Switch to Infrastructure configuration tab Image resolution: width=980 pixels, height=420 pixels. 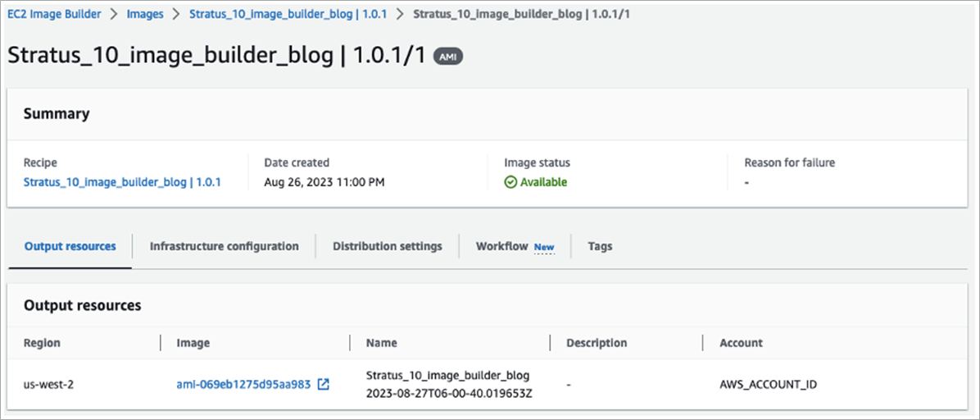(224, 246)
